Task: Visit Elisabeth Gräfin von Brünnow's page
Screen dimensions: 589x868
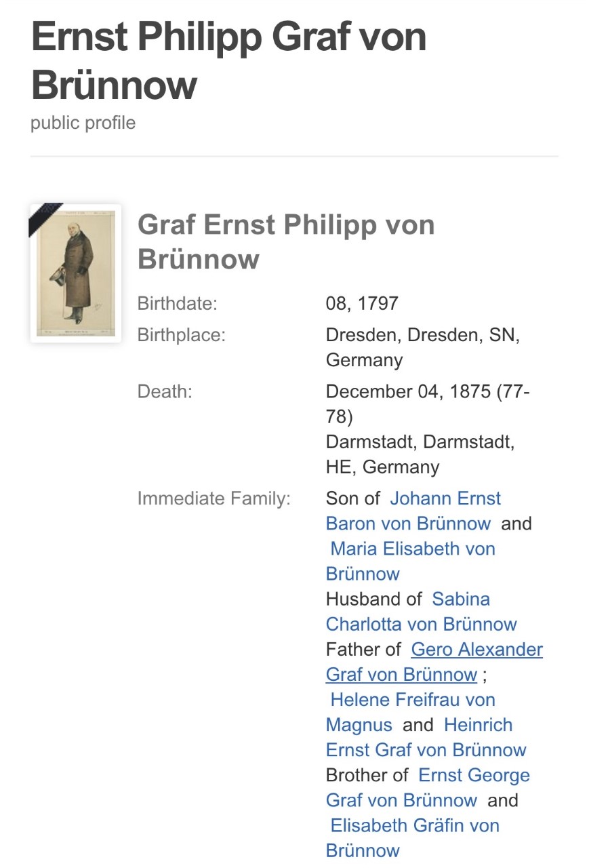Action: pos(413,837)
